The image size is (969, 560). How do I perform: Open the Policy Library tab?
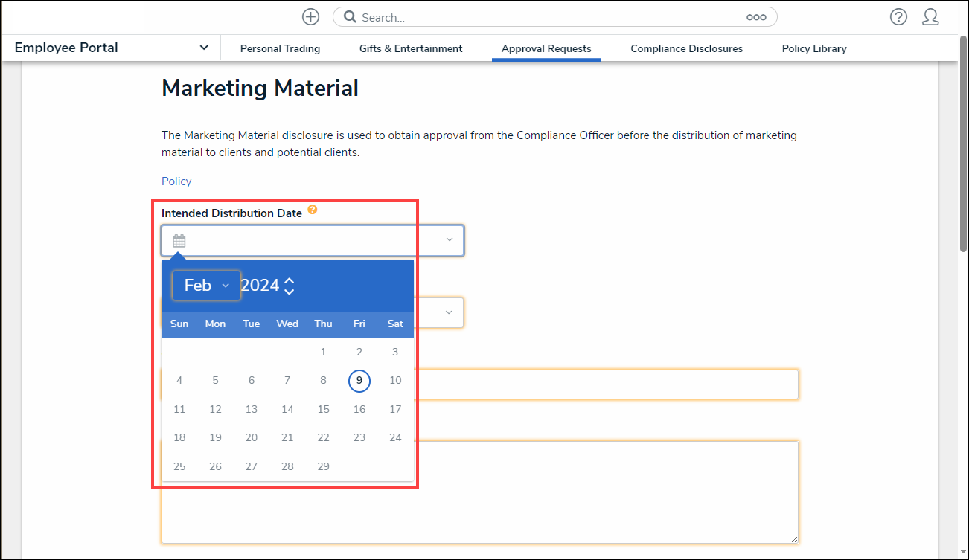click(814, 48)
